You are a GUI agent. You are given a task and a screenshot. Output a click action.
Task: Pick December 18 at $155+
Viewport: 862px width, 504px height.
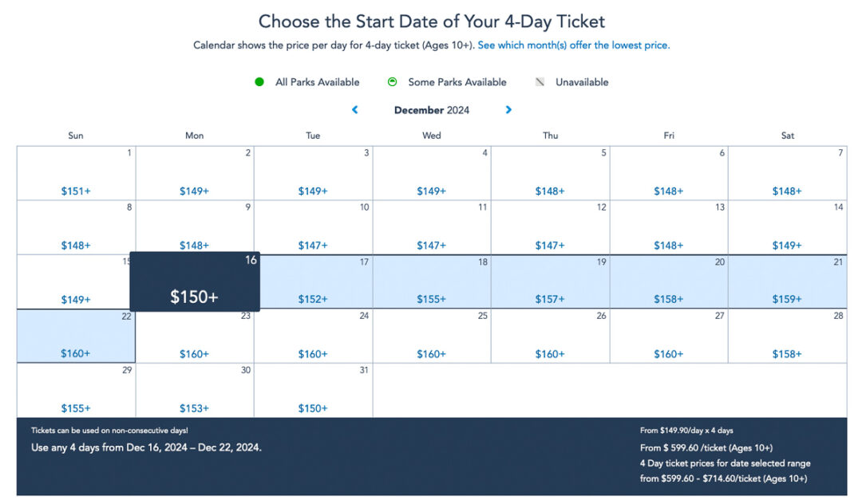431,281
